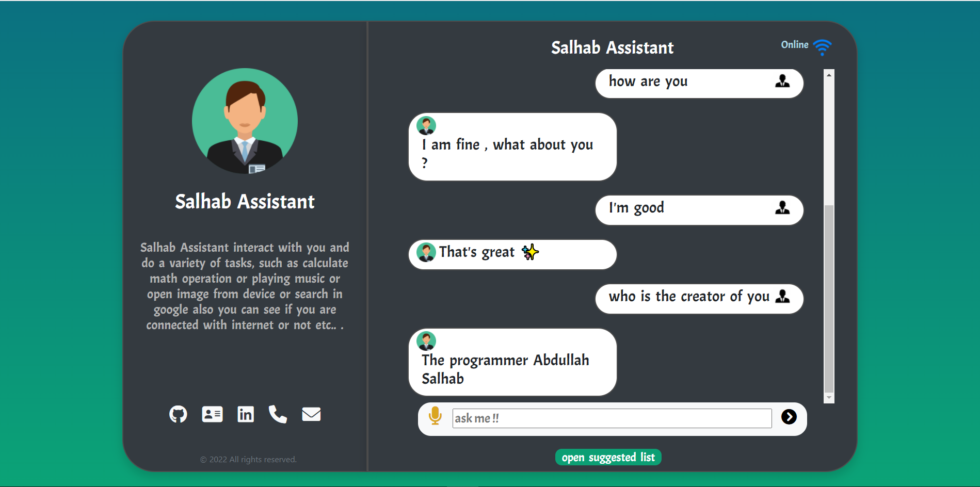Click the phone contact icon

coord(278,414)
